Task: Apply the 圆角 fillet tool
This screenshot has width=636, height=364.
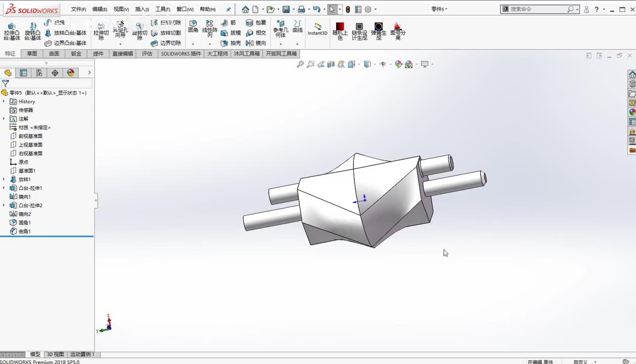Action: pyautogui.click(x=193, y=27)
